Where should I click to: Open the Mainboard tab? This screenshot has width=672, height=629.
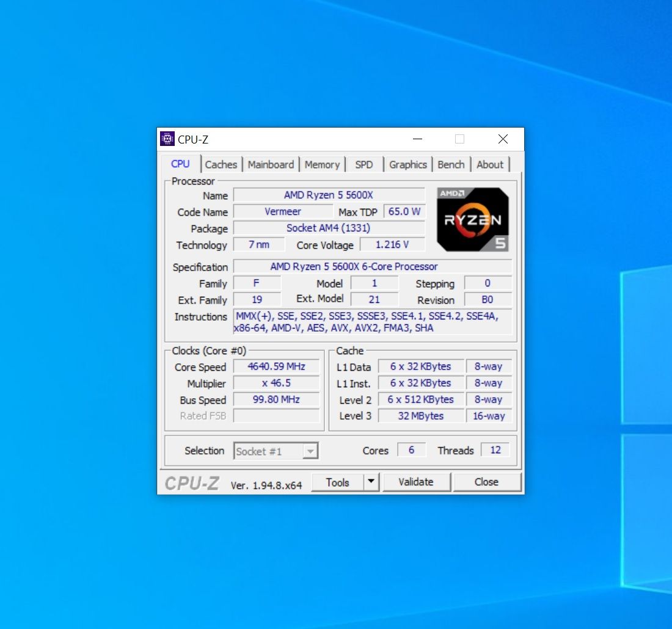point(271,164)
